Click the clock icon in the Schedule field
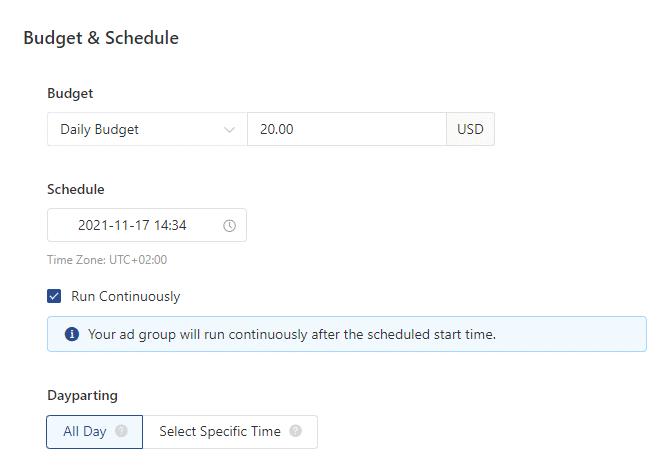Image resolution: width=666 pixels, height=475 pixels. (x=229, y=226)
